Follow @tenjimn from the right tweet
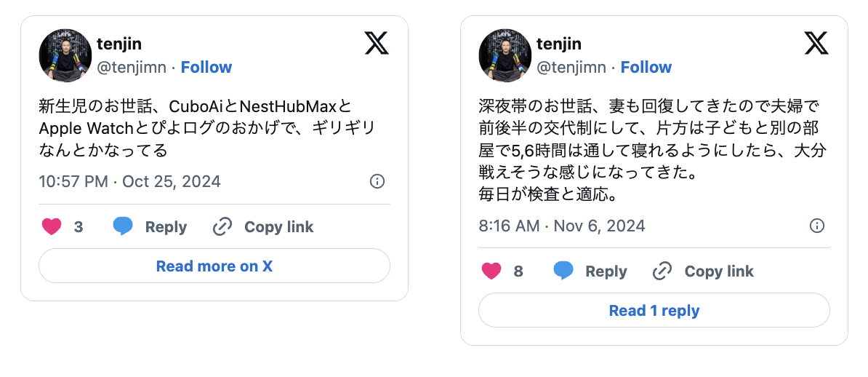This screenshot has width=868, height=377. 646,68
